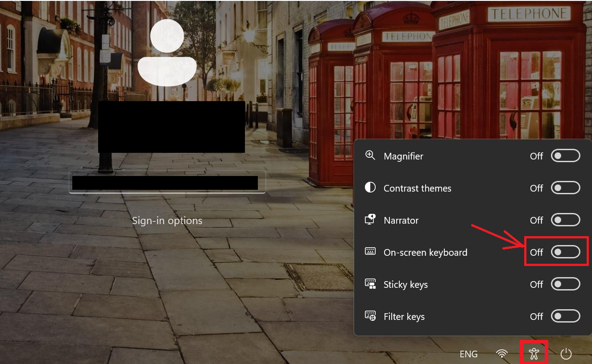
Task: Click the Sticky keys icon
Action: coord(370,284)
